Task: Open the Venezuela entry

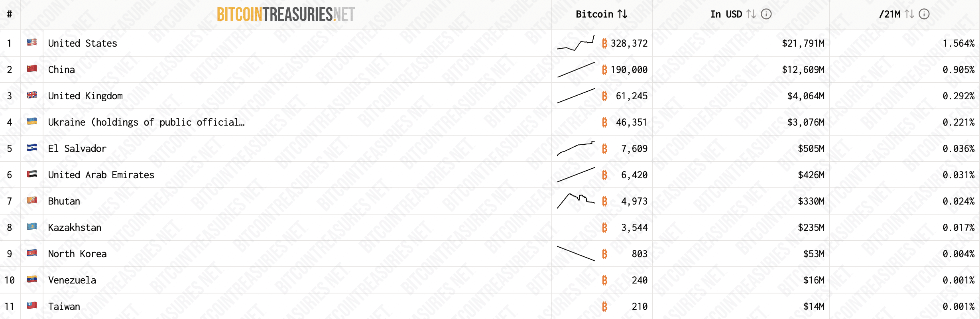Action: [x=72, y=280]
